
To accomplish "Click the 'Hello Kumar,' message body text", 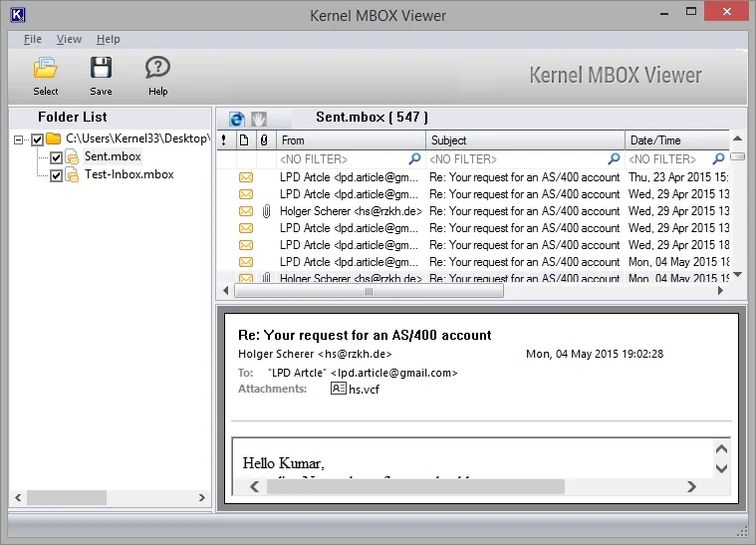I will pyautogui.click(x=284, y=463).
